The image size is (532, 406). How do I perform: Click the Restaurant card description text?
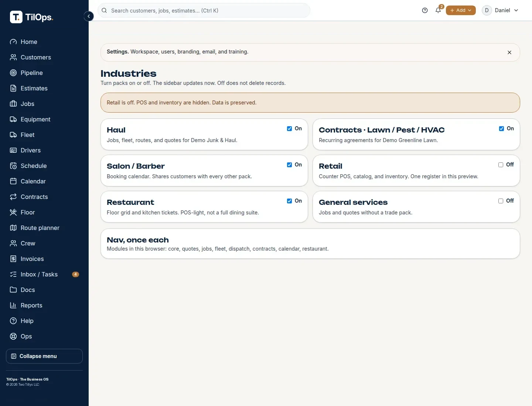pyautogui.click(x=183, y=213)
